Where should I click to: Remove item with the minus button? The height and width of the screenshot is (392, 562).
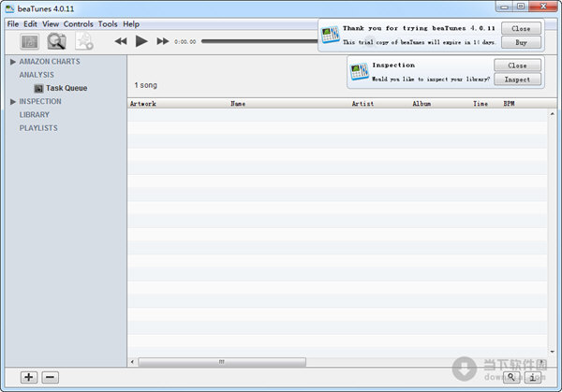point(51,377)
